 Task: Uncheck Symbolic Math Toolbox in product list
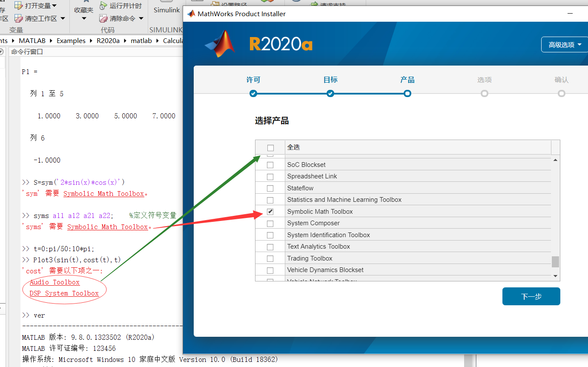tap(270, 211)
